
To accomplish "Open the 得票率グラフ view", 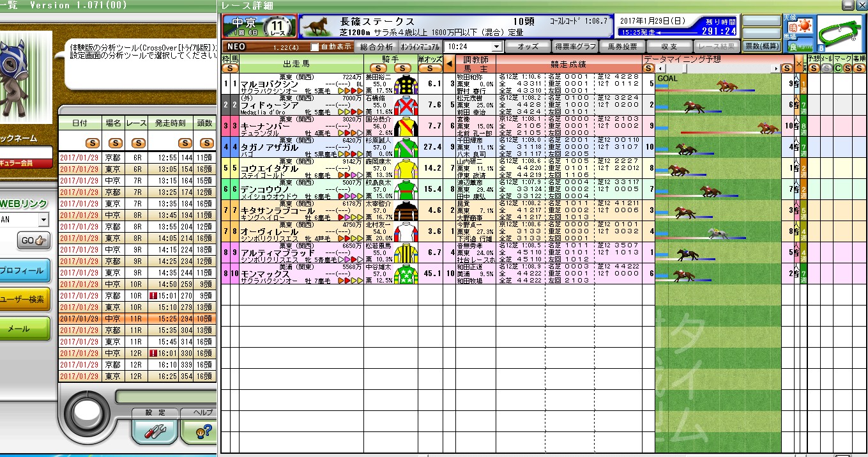I will (x=575, y=47).
